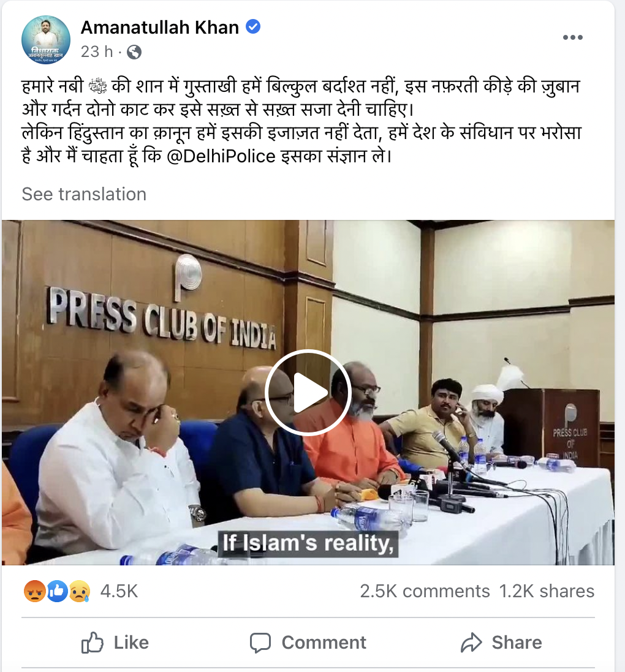Click Amanatullah Khan's profile picture
Screen dimensions: 625x672
coord(46,40)
